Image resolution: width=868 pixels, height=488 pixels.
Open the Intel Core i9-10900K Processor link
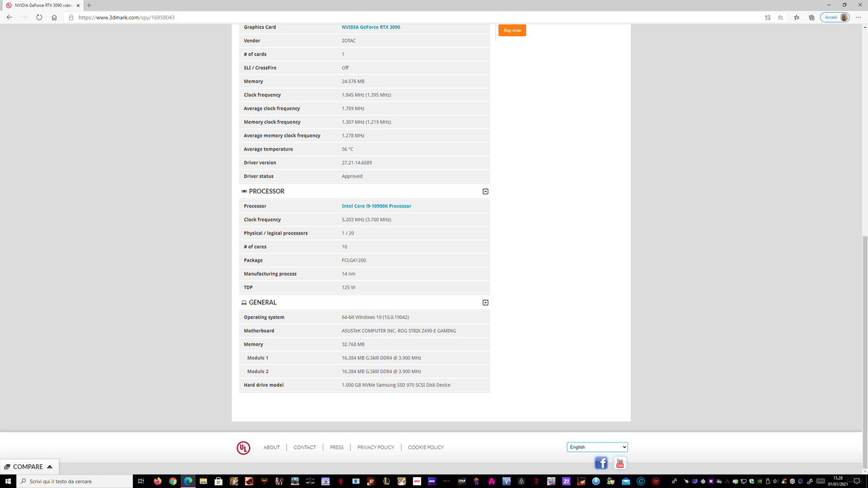pyautogui.click(x=376, y=206)
